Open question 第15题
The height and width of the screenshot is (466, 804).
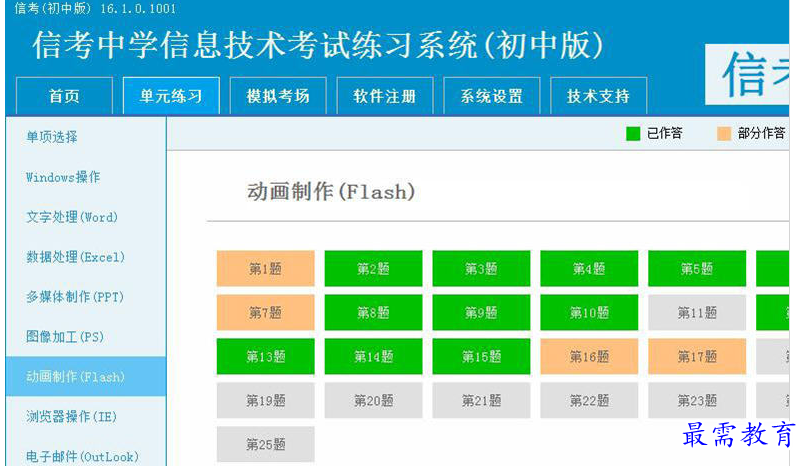coord(481,356)
